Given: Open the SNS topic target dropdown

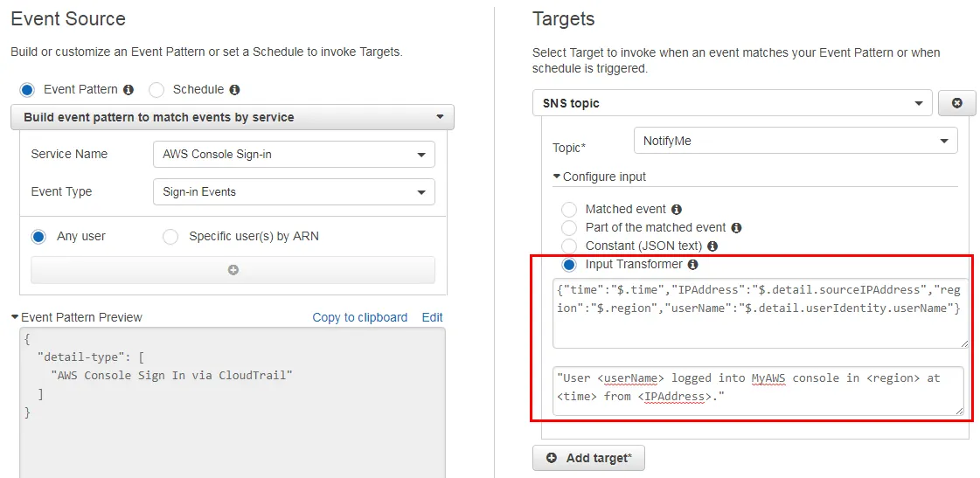Looking at the screenshot, I should click(732, 103).
